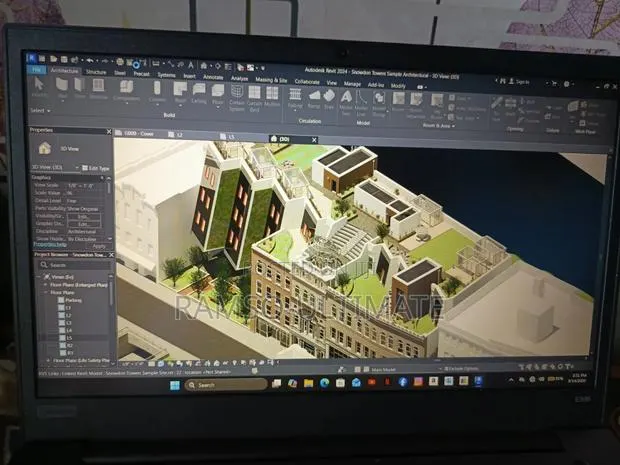
Task: Click Sign In in title bar
Action: coord(519,82)
